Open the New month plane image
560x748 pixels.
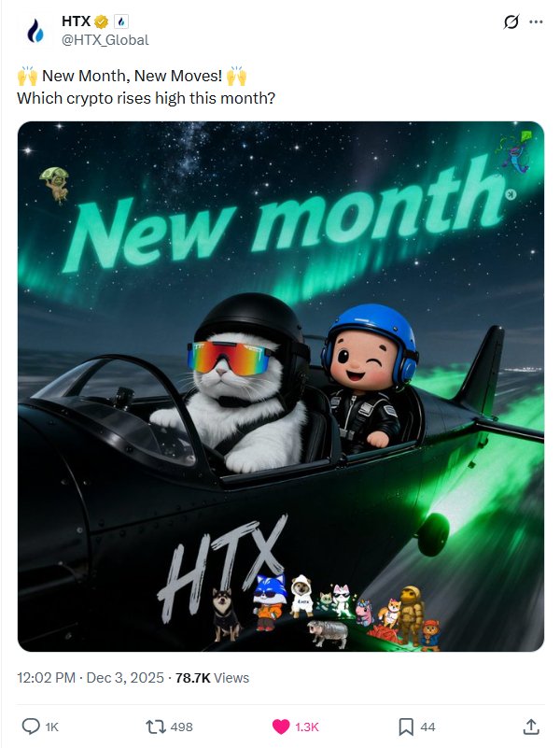pyautogui.click(x=281, y=387)
